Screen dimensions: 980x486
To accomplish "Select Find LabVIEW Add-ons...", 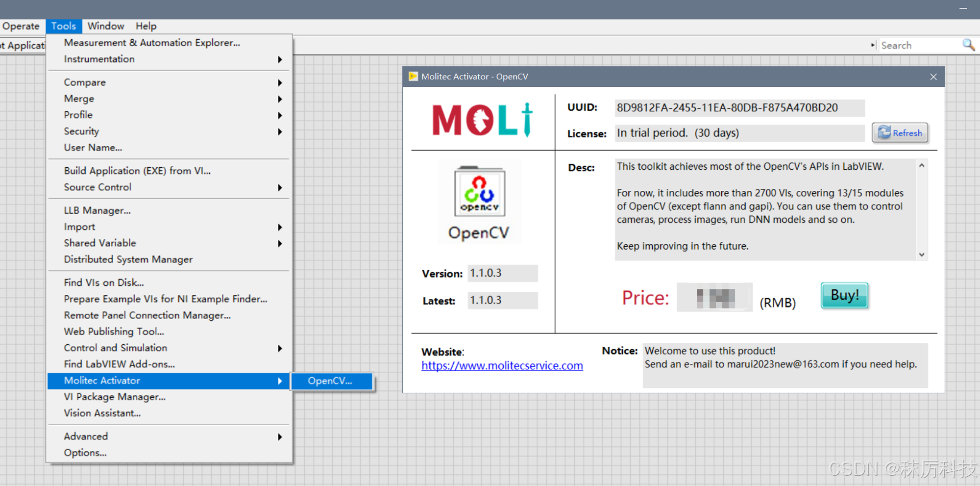I will coord(170,364).
